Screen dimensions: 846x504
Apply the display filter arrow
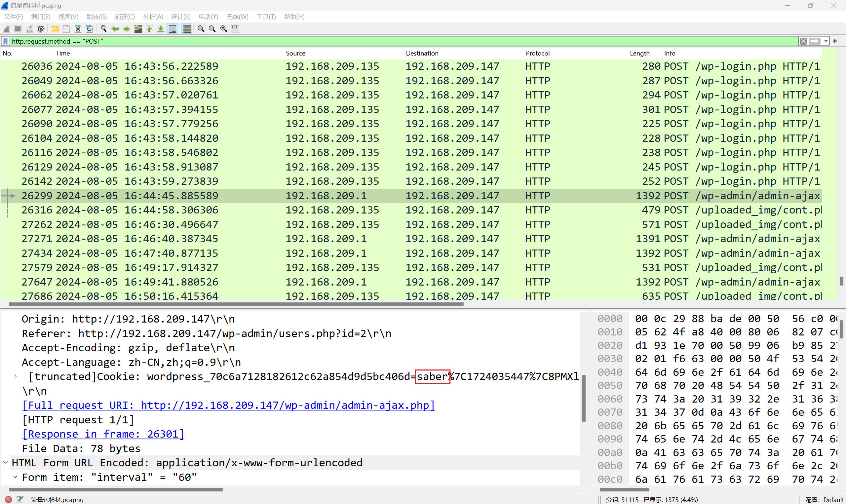(814, 41)
